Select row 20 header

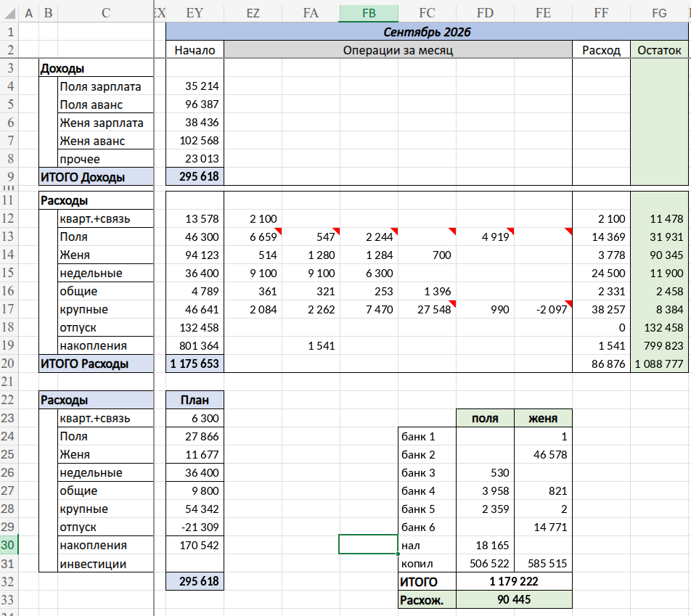pos(9,364)
